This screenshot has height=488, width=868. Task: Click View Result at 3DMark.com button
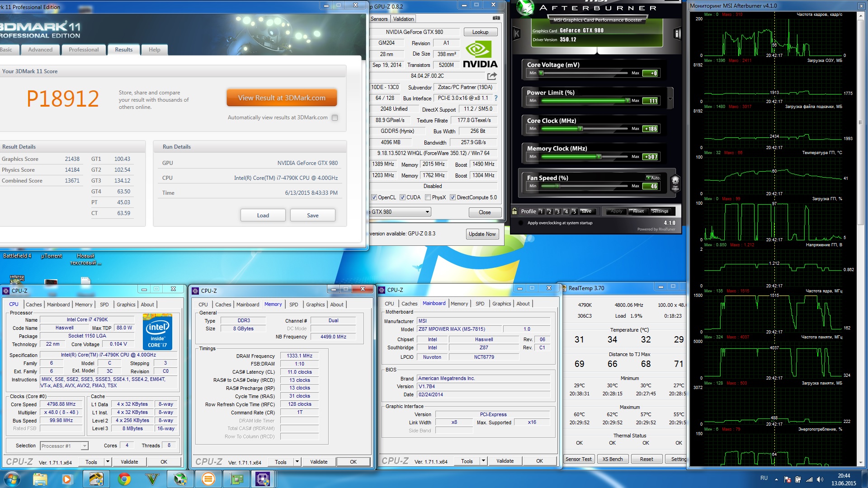pos(282,98)
